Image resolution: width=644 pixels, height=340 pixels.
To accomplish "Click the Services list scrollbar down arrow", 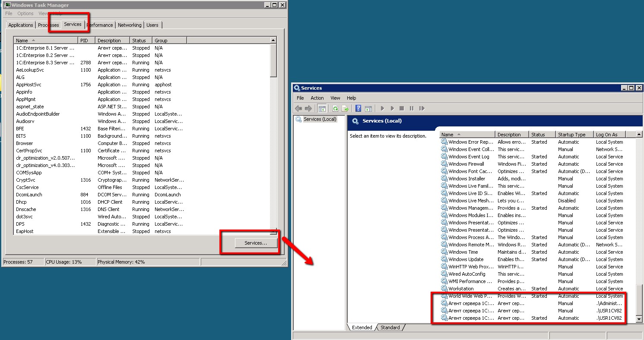I will click(x=639, y=319).
